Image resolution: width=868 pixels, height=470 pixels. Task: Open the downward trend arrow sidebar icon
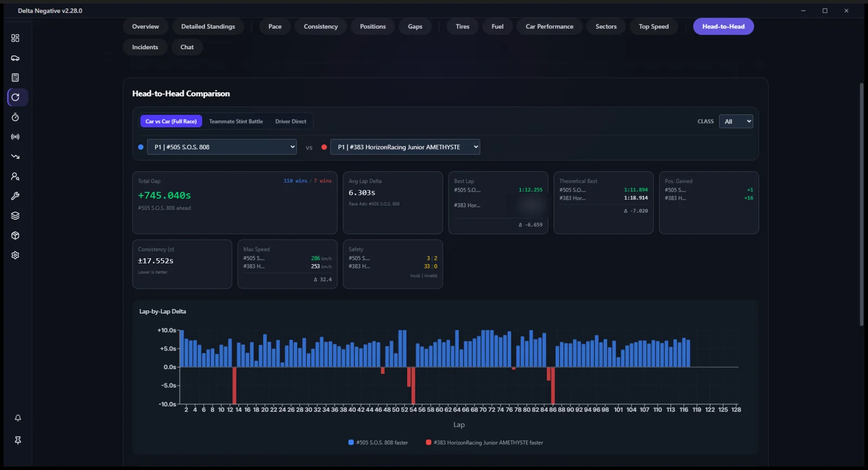pyautogui.click(x=15, y=156)
